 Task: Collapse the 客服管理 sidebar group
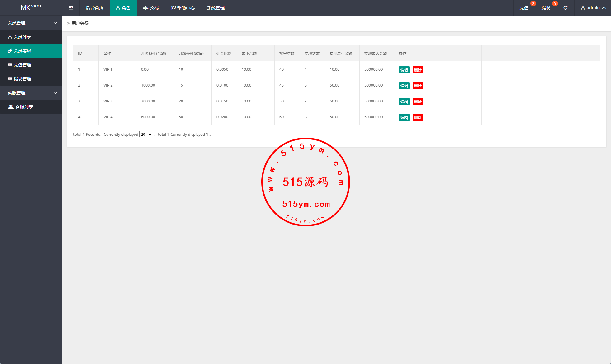31,93
